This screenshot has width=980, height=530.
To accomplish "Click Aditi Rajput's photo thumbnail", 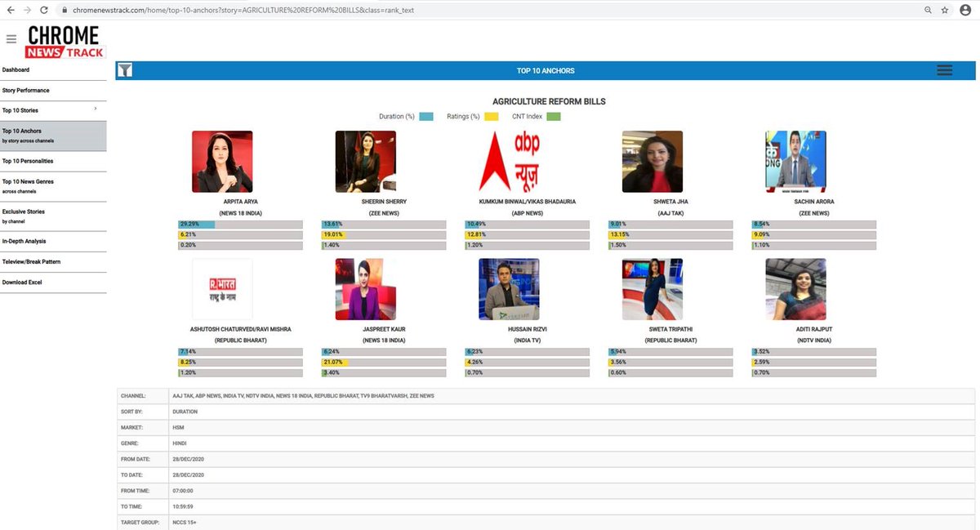I will click(796, 289).
